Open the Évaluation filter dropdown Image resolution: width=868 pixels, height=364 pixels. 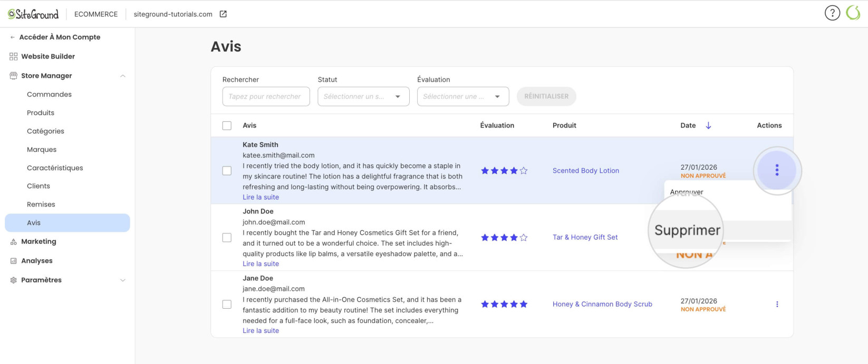click(463, 96)
